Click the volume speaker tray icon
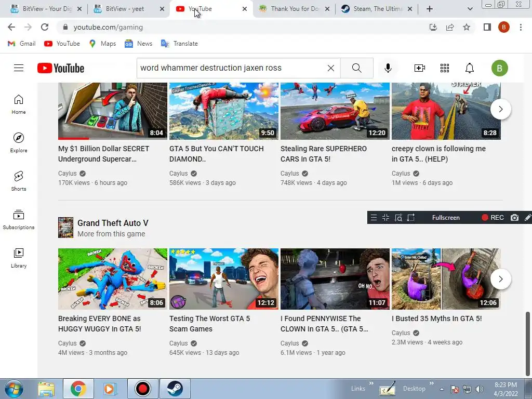 [x=479, y=389]
